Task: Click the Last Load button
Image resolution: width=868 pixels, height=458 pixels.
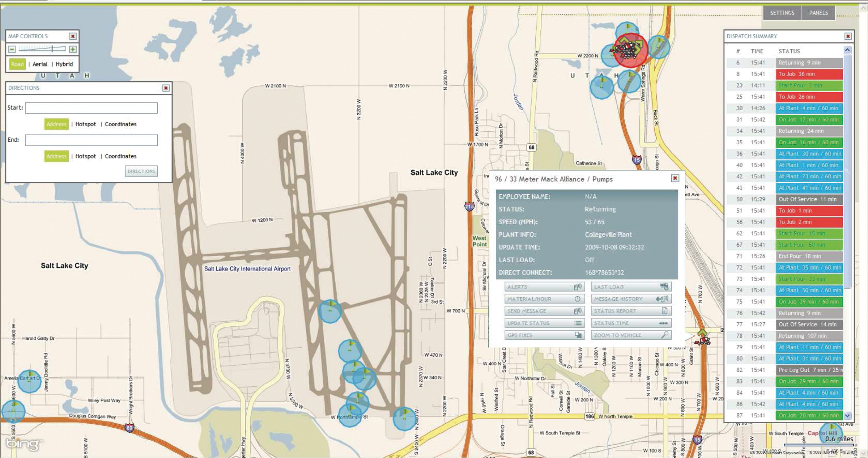Action: coord(631,287)
